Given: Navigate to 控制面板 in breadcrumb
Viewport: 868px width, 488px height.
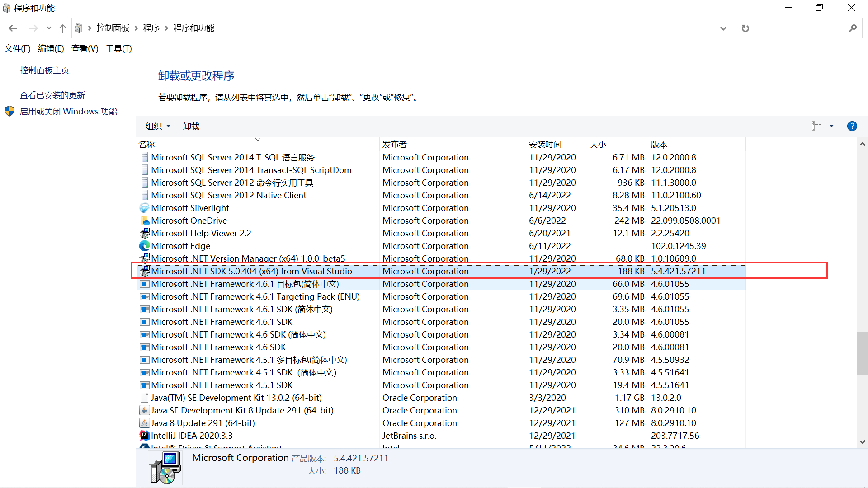Looking at the screenshot, I should click(113, 28).
